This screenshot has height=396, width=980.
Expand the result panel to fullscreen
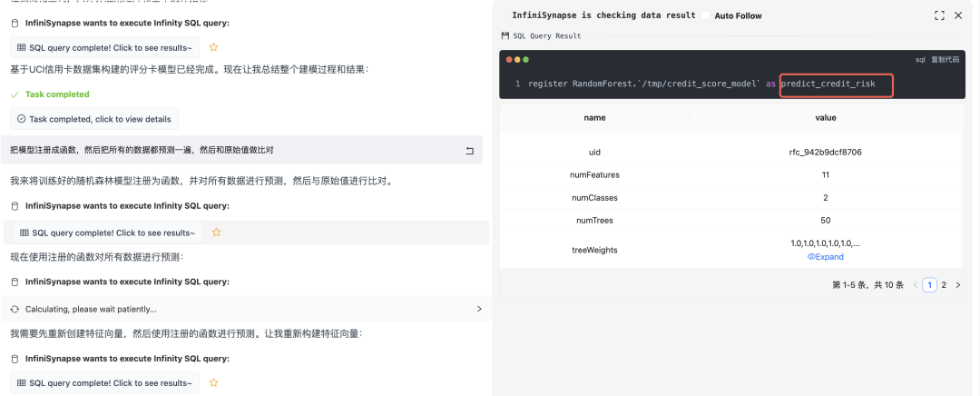click(939, 15)
